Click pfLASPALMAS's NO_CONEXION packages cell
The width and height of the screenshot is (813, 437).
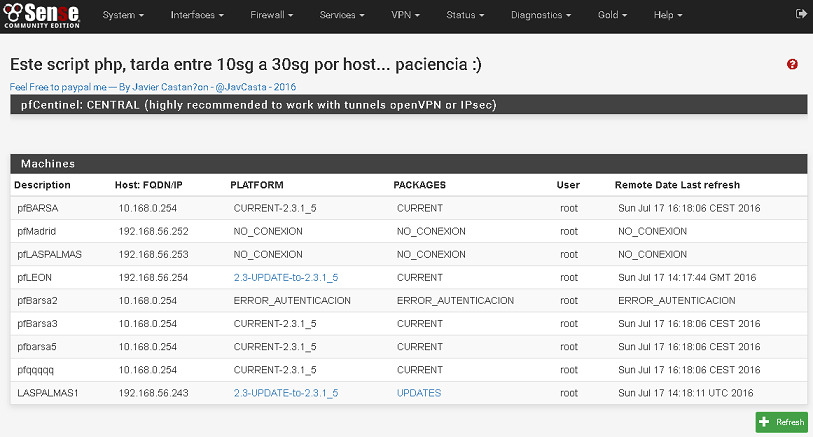(431, 255)
